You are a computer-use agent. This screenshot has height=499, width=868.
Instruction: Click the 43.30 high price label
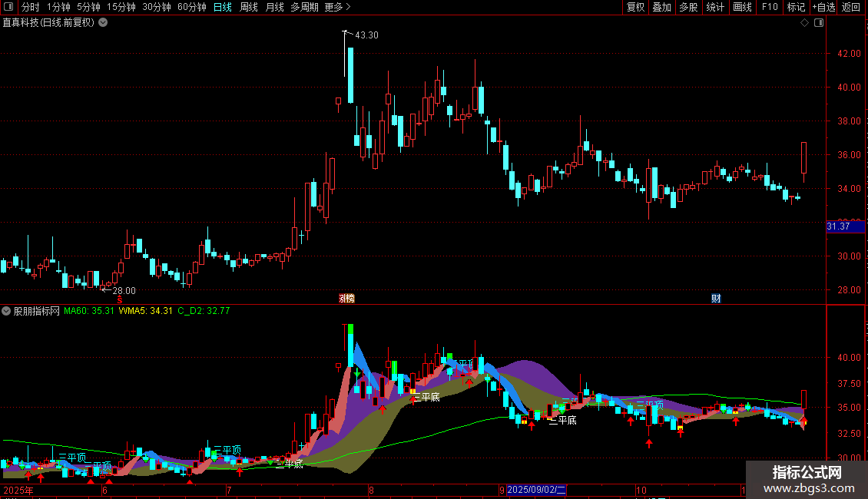(366, 35)
